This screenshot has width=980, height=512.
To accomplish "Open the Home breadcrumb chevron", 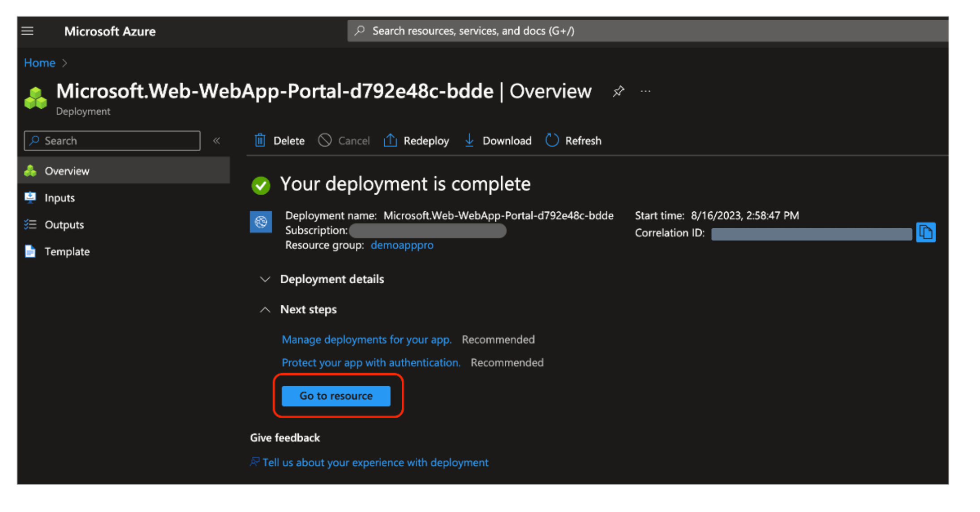I will 64,63.
